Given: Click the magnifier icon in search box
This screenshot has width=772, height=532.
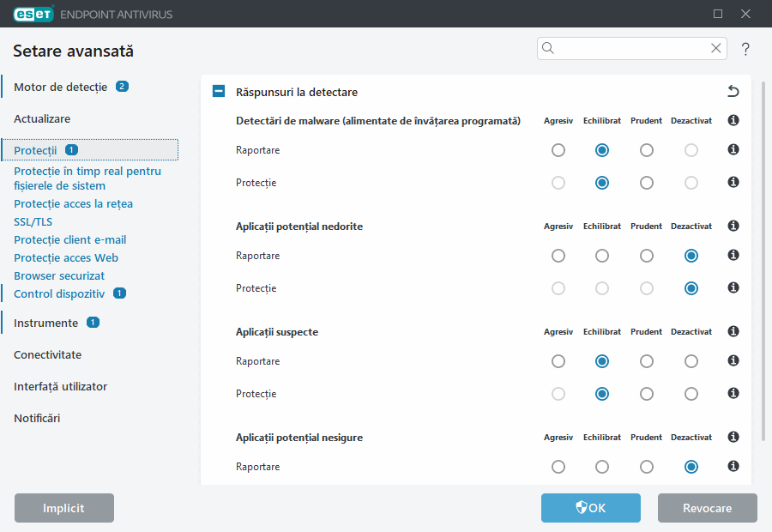Looking at the screenshot, I should 549,48.
